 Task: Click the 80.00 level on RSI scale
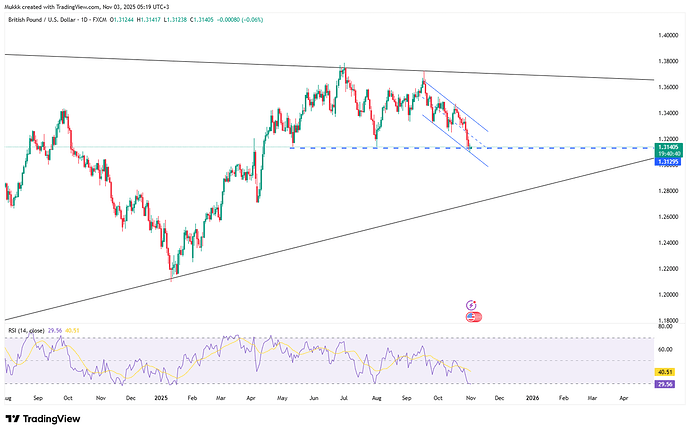click(x=666, y=327)
